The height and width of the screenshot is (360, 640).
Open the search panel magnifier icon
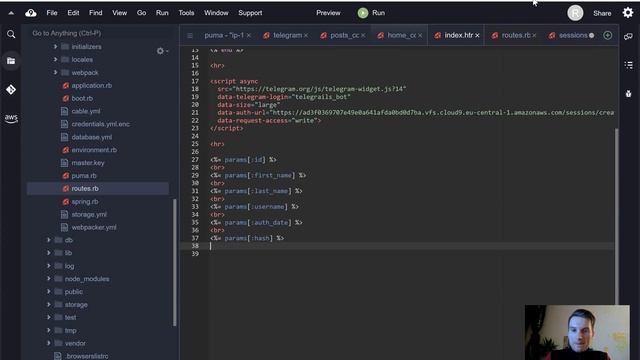pyautogui.click(x=11, y=34)
